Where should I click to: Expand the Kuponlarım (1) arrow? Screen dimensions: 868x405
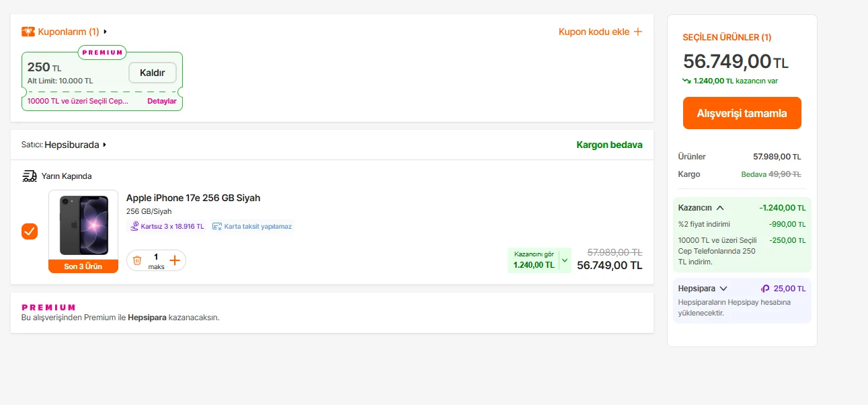pyautogui.click(x=106, y=32)
